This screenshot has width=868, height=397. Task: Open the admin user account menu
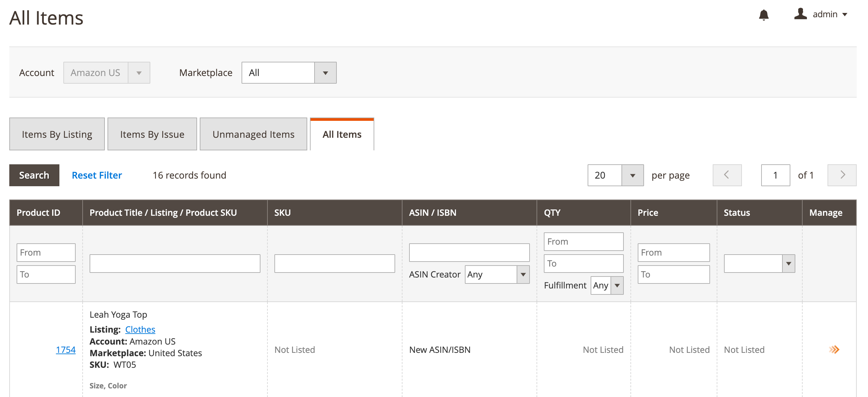(x=821, y=14)
